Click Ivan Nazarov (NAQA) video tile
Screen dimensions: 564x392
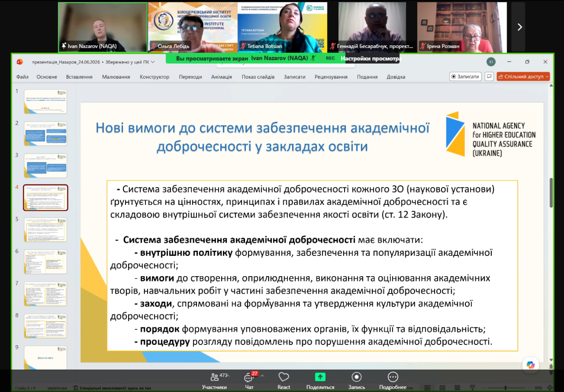[103, 27]
